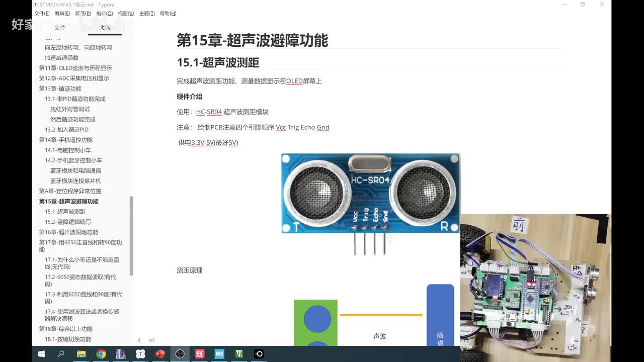
Task: Open Google Chrome from taskbar
Action: pos(101,354)
